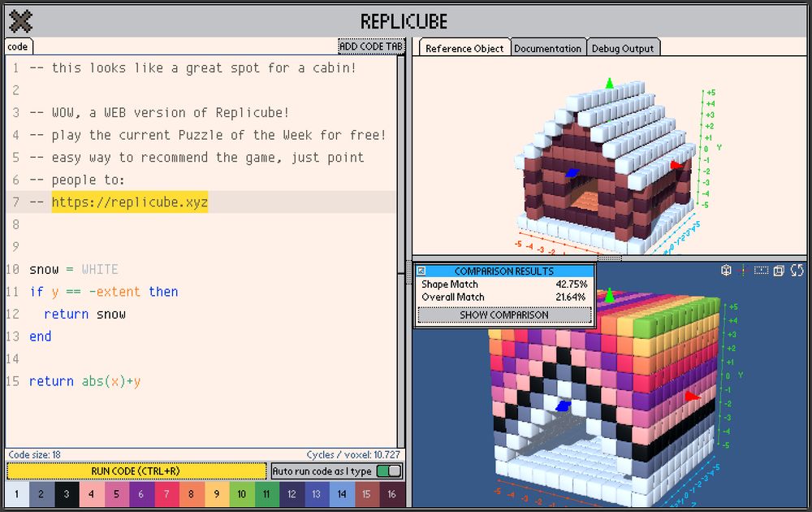This screenshot has width=812, height=512.
Task: Click the code editor vertical scrollbar
Action: point(401,166)
